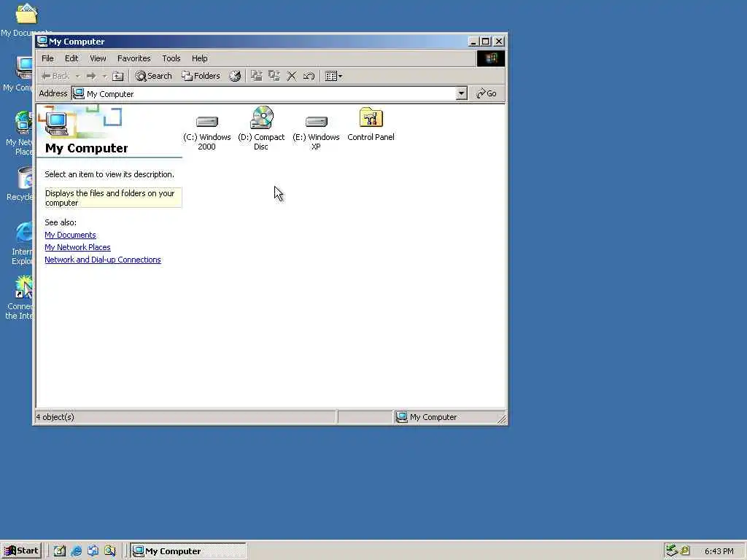747x560 pixels.
Task: Follow the My Documents link
Action: tap(71, 235)
